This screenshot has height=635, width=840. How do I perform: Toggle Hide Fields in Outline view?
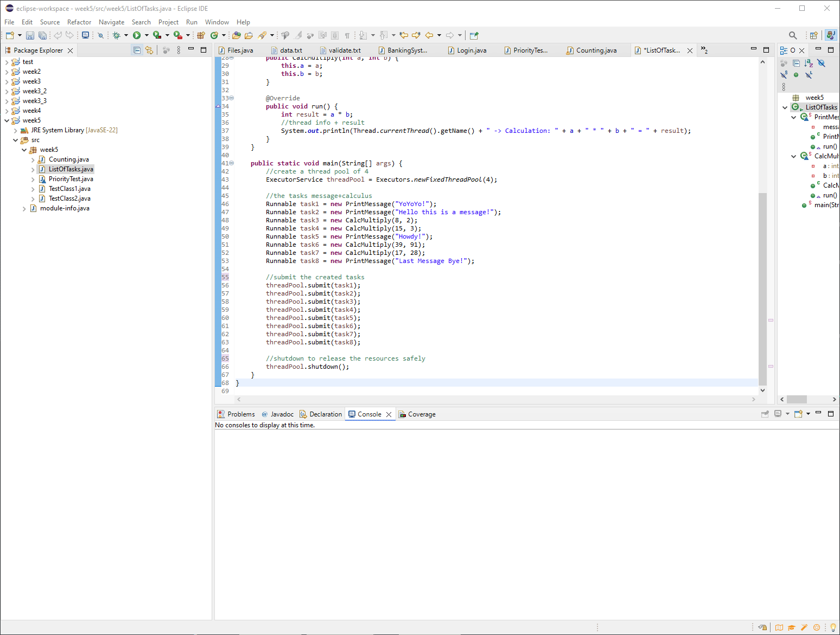822,63
